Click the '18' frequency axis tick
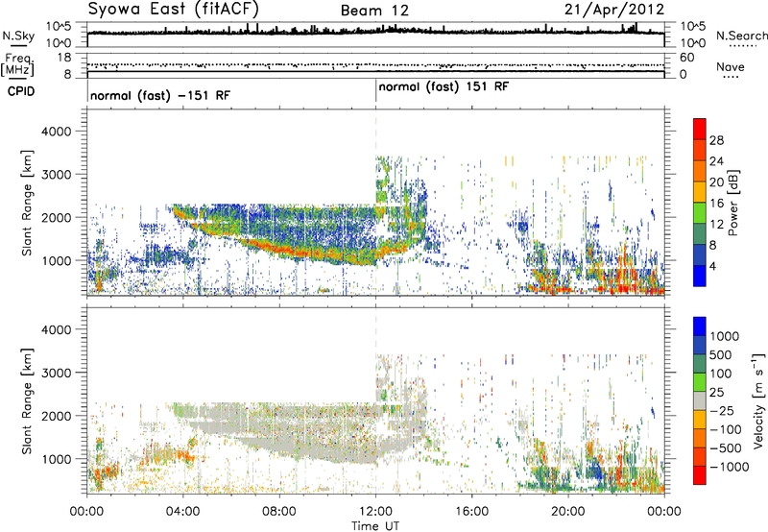The height and width of the screenshot is (532, 768). pos(64,58)
